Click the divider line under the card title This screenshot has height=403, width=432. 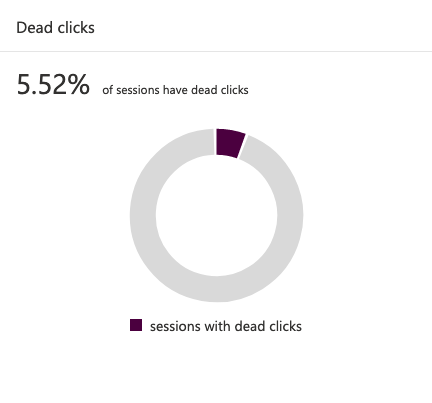pyautogui.click(x=216, y=51)
